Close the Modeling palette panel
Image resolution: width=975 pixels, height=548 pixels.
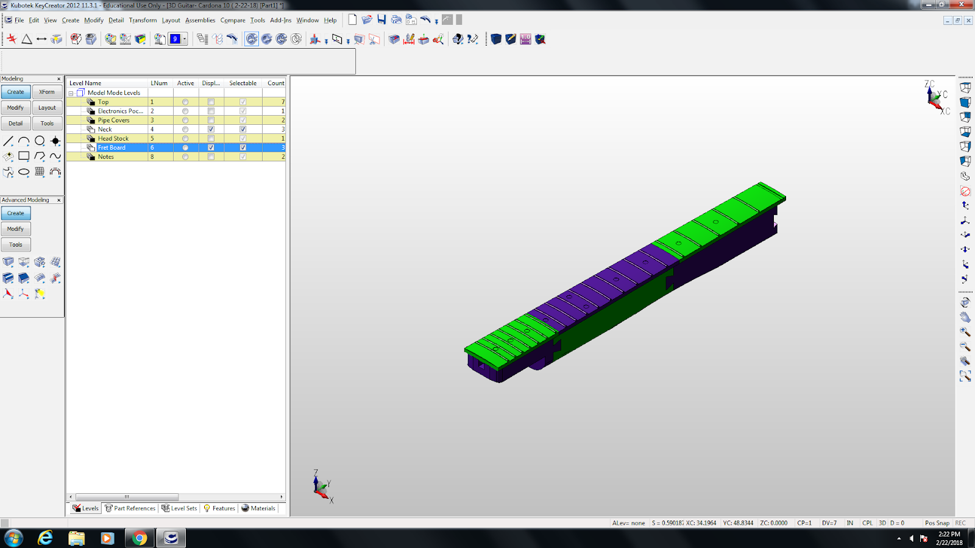point(59,79)
